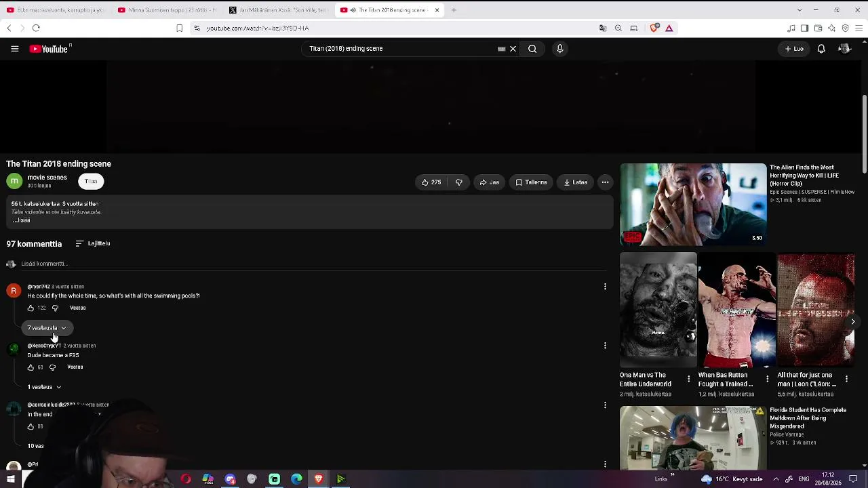Open YouTube notifications bell
This screenshot has width=868, height=488.
(821, 49)
